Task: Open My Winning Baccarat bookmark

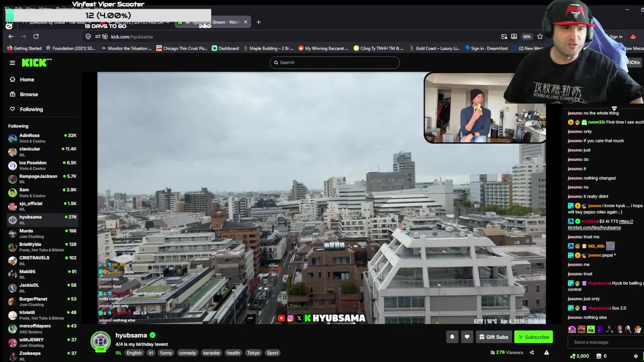Action: (x=324, y=48)
